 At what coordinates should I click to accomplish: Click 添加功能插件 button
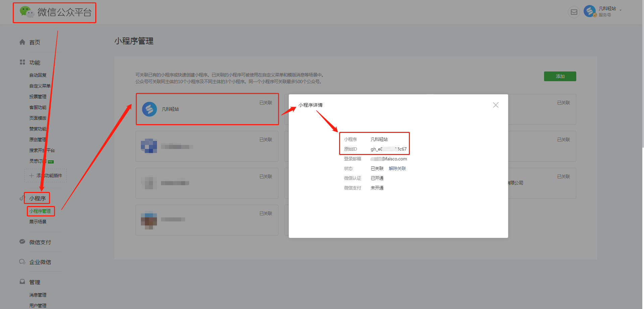(46, 175)
